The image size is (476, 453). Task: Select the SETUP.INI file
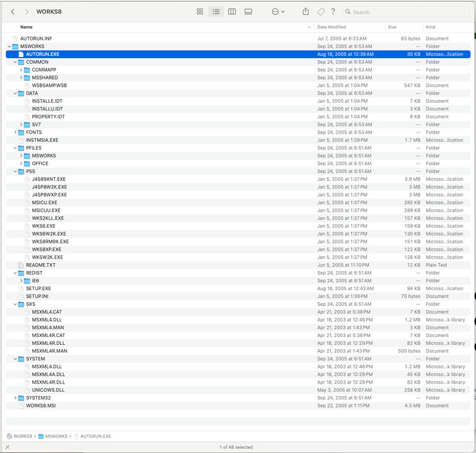click(238, 296)
